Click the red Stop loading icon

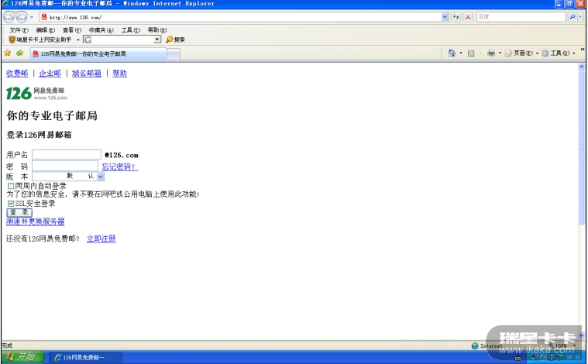(468, 17)
